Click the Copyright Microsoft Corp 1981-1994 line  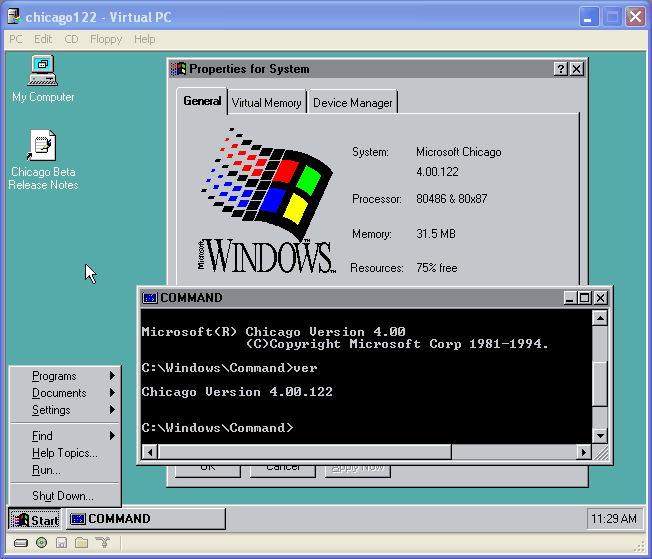coord(397,344)
